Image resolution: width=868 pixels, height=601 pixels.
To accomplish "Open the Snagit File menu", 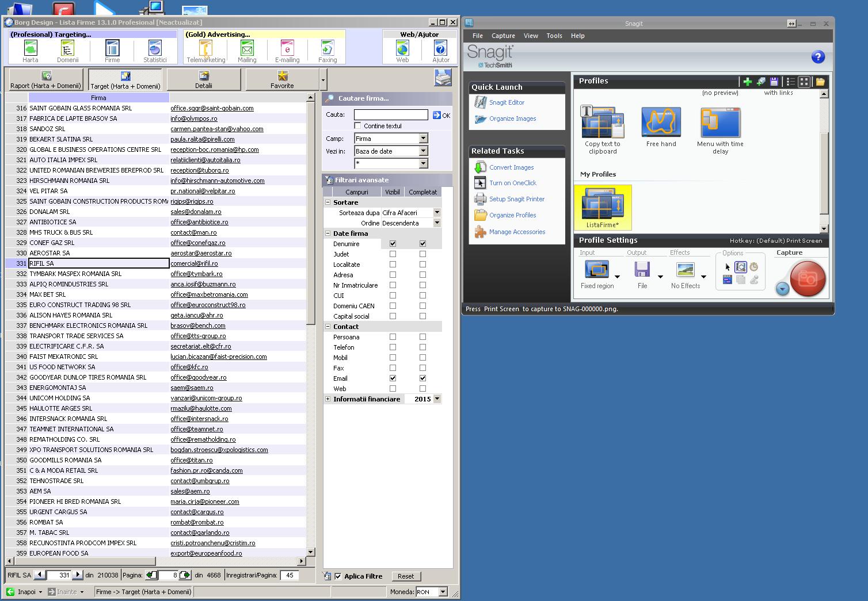I will (478, 36).
